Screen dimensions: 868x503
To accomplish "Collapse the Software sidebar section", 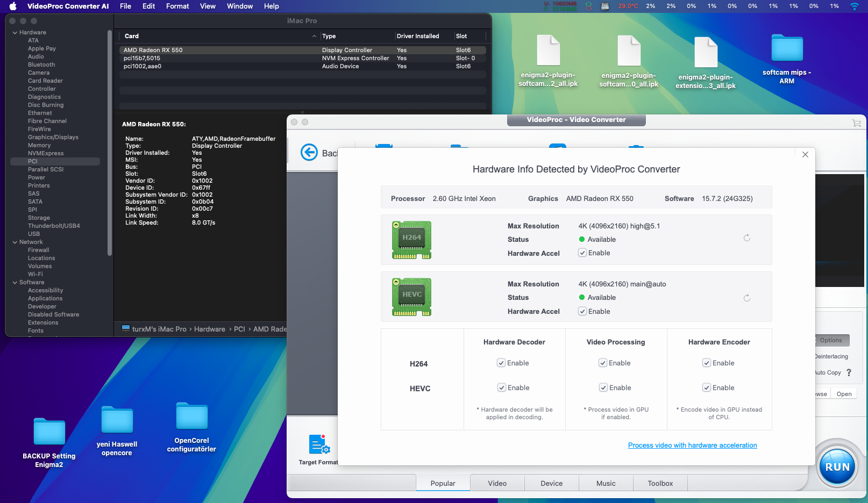I will (x=15, y=283).
